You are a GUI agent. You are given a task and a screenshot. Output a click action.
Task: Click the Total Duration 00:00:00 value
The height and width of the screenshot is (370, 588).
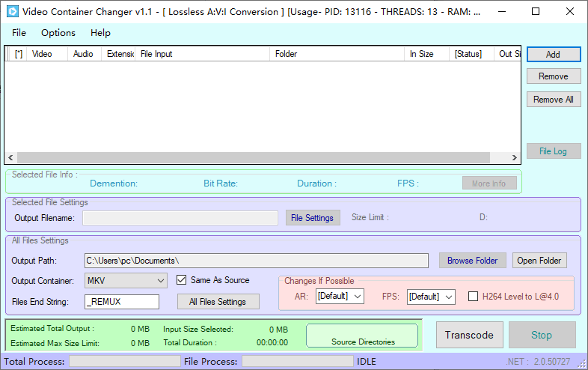[272, 342]
